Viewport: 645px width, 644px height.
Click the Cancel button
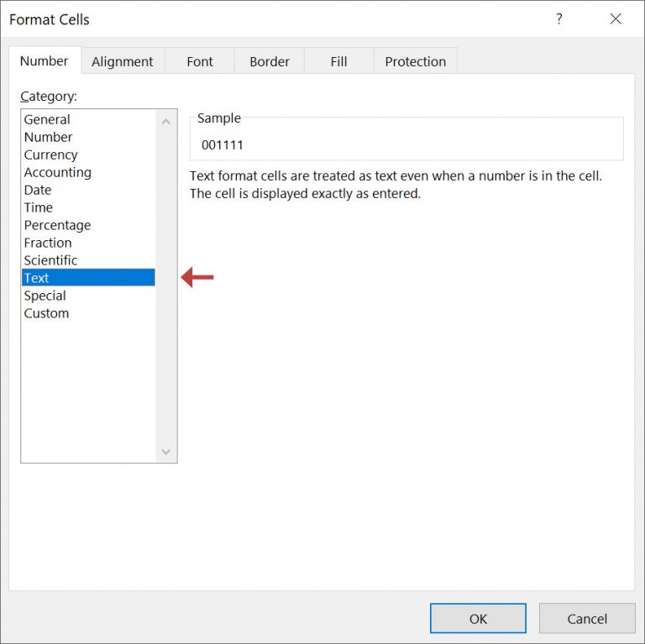[586, 619]
